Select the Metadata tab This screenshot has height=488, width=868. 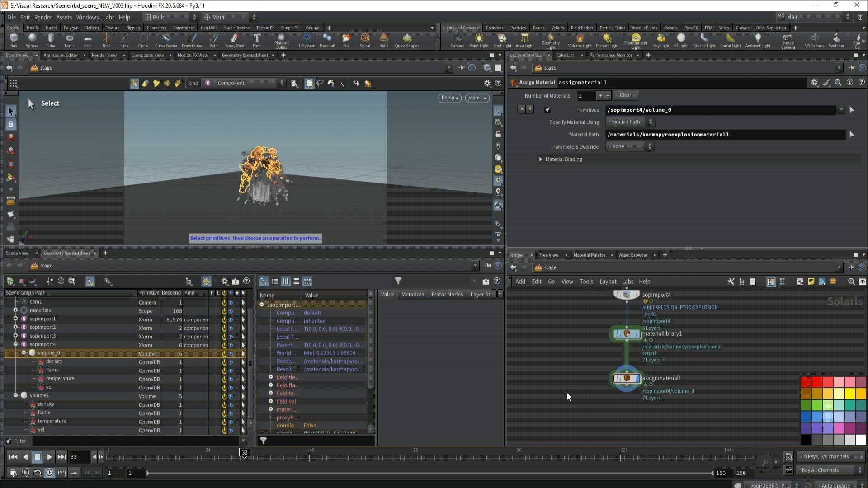click(x=412, y=294)
